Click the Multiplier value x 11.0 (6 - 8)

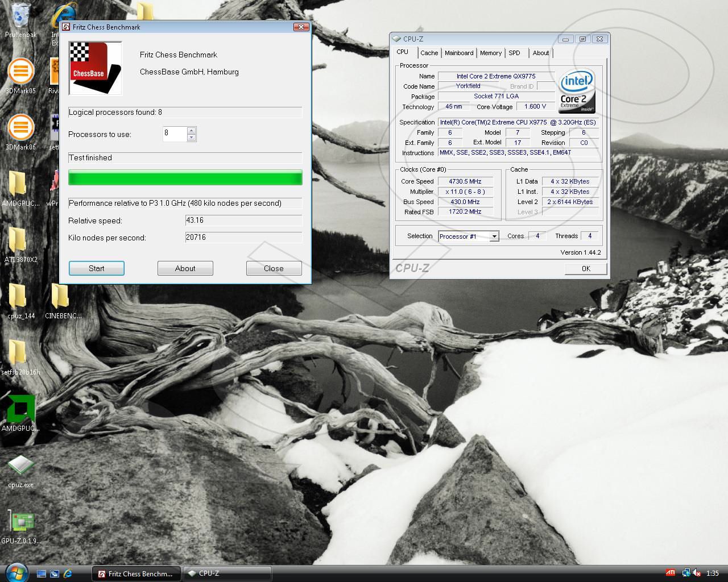click(x=465, y=192)
